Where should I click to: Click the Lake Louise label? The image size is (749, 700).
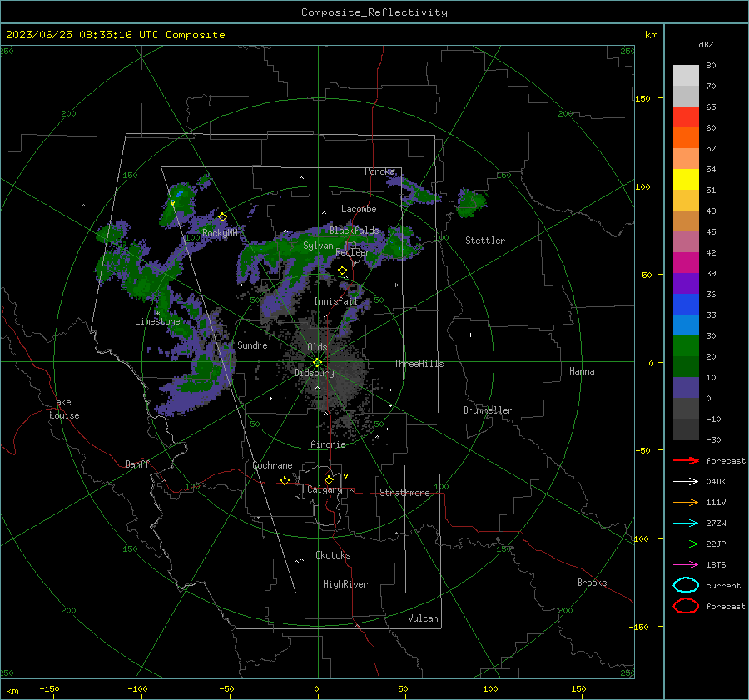pyautogui.click(x=64, y=409)
